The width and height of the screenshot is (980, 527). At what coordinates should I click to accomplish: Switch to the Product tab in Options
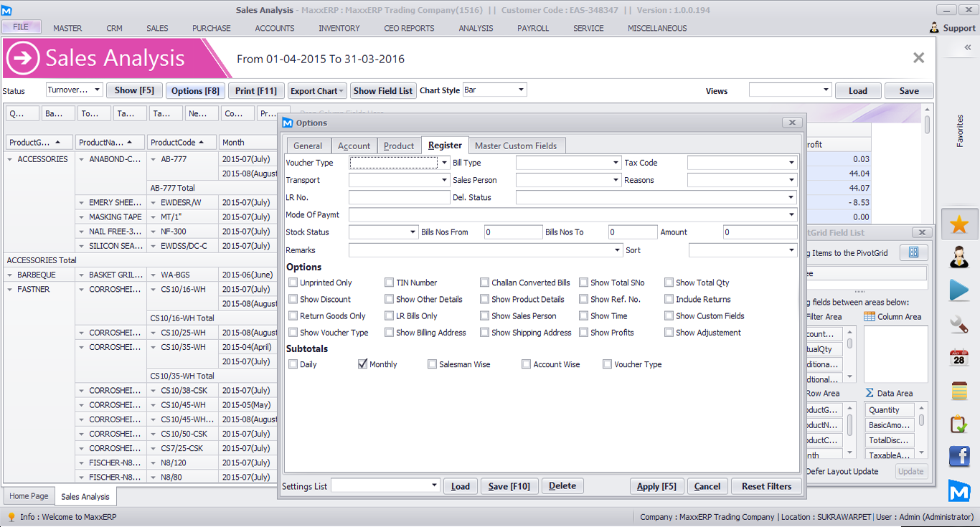pos(398,146)
